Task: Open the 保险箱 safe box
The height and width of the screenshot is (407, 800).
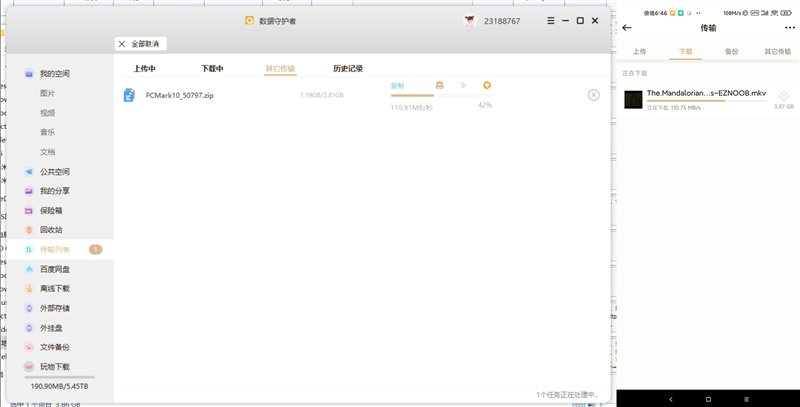Action: click(50, 210)
